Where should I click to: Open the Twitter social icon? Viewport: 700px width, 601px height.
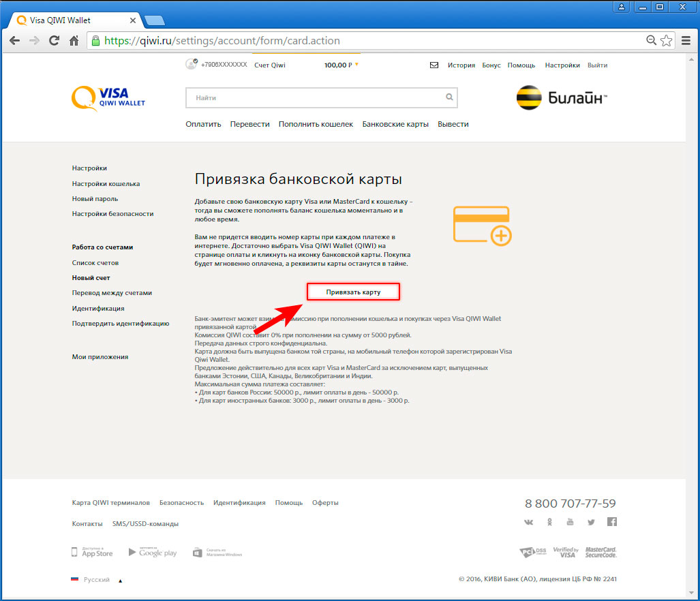pyautogui.click(x=591, y=522)
